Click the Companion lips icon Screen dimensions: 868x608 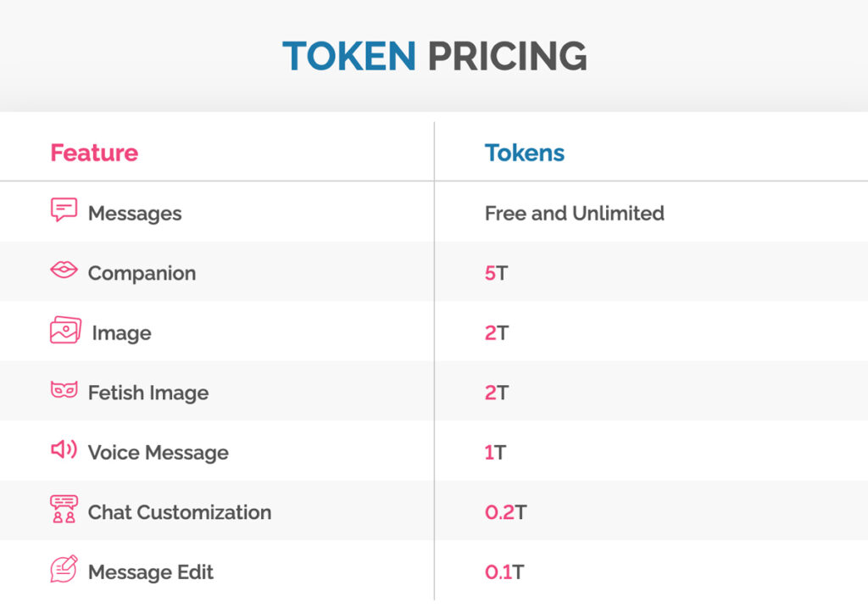[x=64, y=271]
